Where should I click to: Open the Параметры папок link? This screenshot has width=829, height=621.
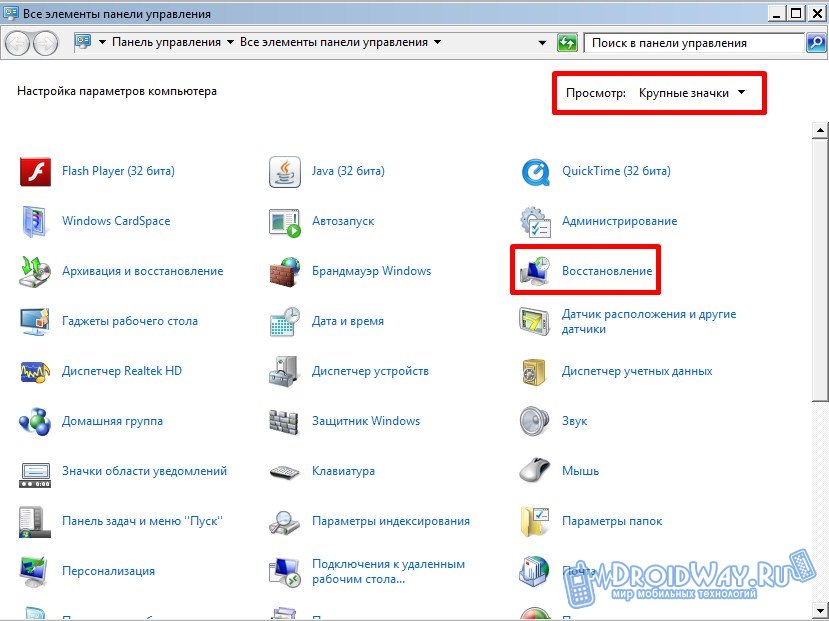tap(612, 521)
